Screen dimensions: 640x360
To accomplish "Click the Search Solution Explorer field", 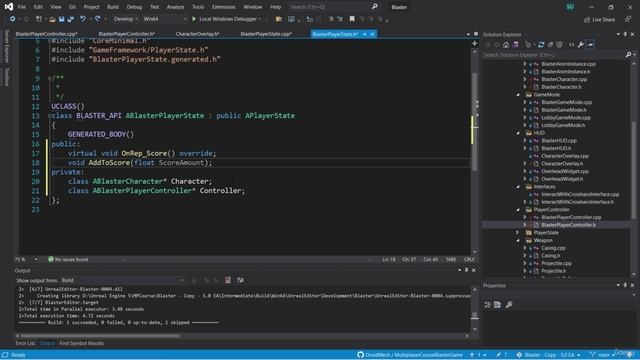I will (553, 55).
